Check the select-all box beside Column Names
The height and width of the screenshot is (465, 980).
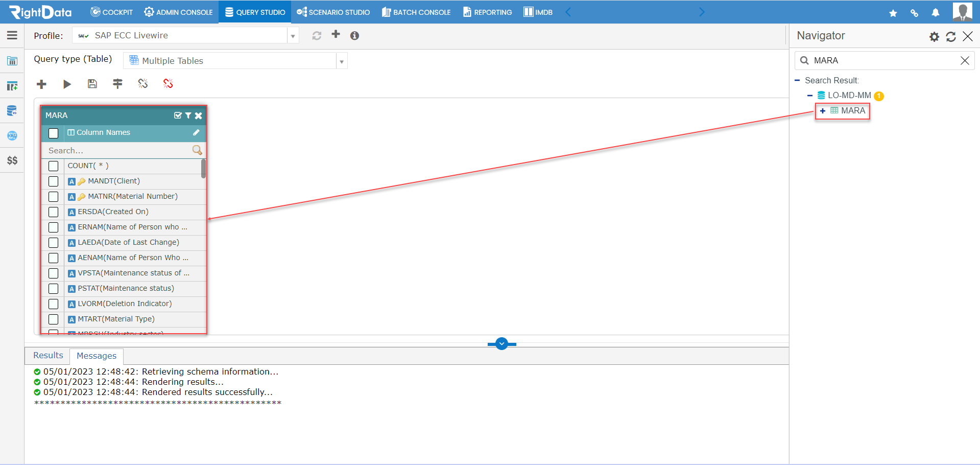[x=53, y=133]
